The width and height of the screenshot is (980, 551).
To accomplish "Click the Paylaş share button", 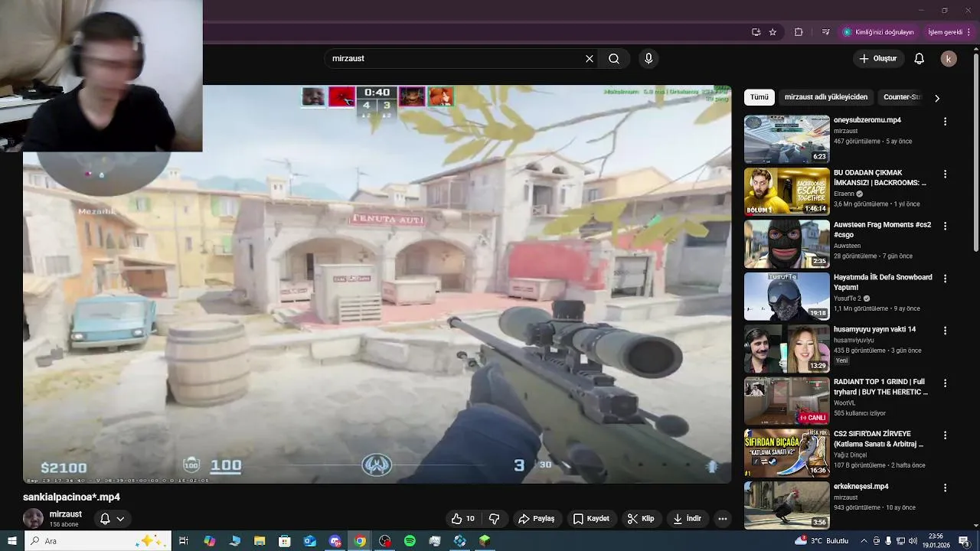I will pos(536,519).
